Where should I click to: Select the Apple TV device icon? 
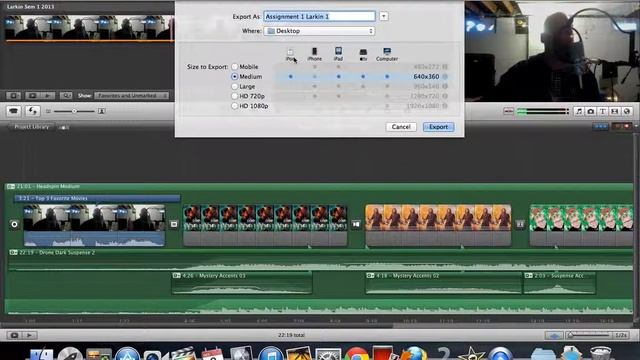click(363, 52)
